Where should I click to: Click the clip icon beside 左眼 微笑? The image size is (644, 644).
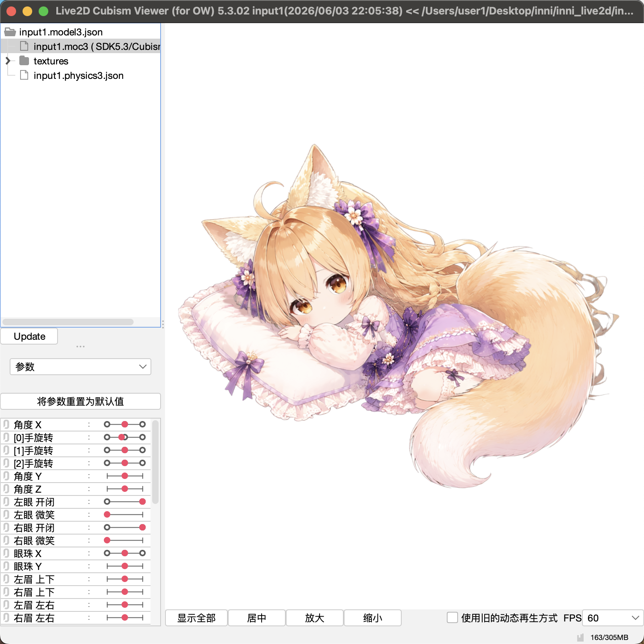coord(6,514)
